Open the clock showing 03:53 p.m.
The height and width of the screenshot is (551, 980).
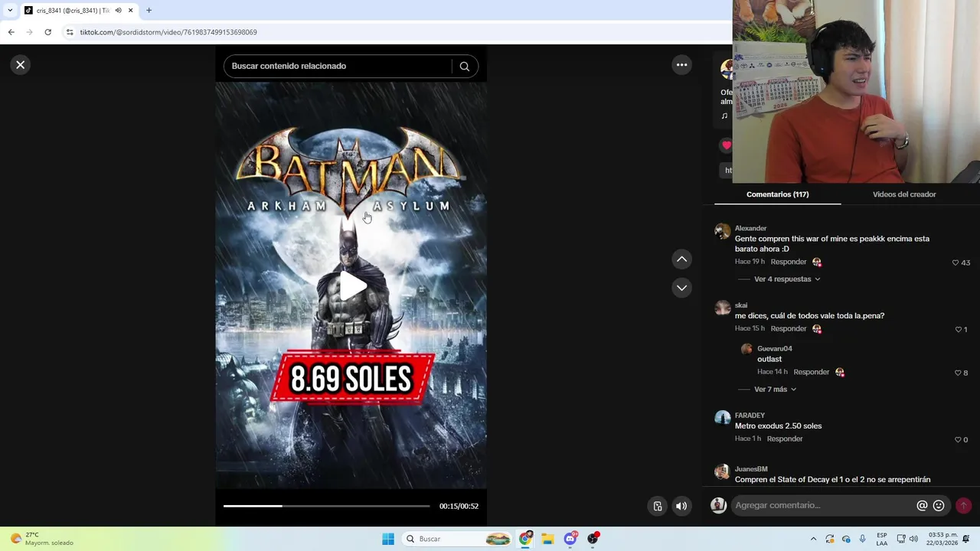pos(942,539)
